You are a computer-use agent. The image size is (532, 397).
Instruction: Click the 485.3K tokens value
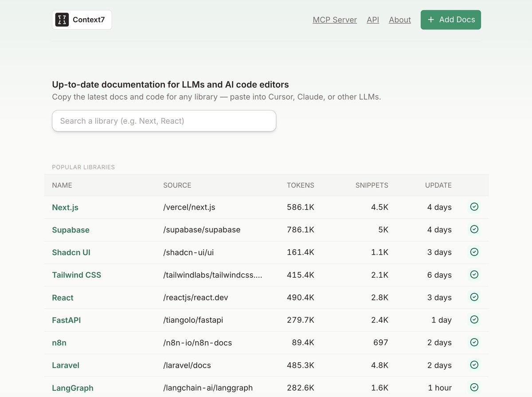click(x=301, y=366)
